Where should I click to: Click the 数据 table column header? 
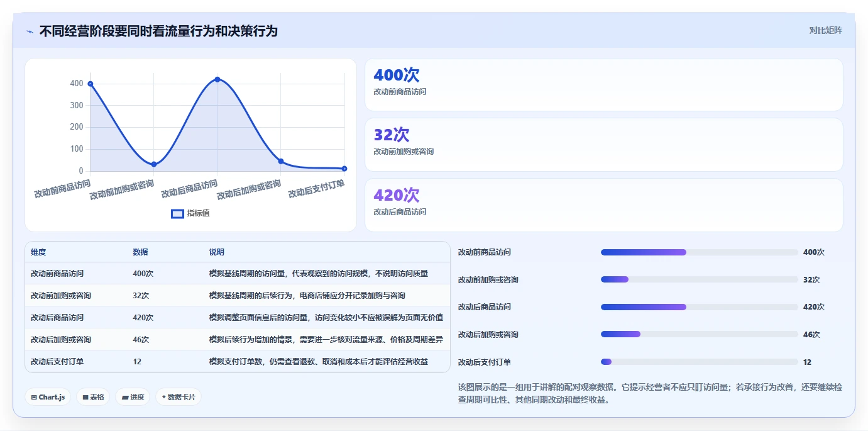(141, 252)
